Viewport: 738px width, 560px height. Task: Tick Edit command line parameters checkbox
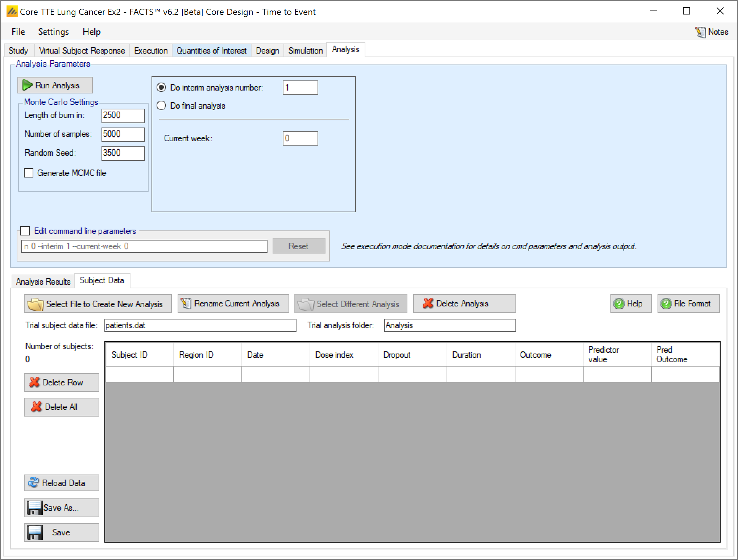(x=25, y=231)
